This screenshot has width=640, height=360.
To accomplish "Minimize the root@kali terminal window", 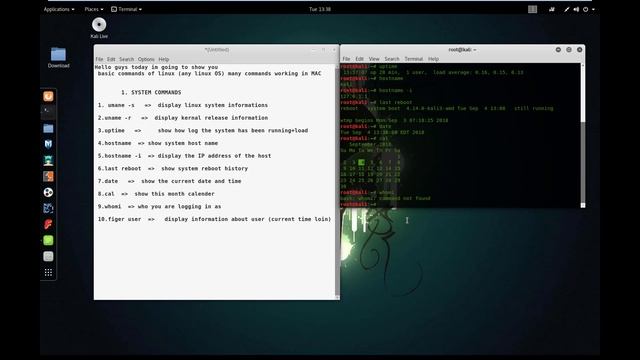I will pyautogui.click(x=558, y=50).
